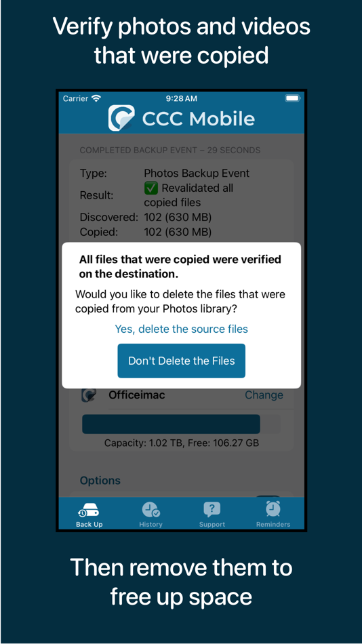Select the Reminders tab label

pyautogui.click(x=273, y=525)
